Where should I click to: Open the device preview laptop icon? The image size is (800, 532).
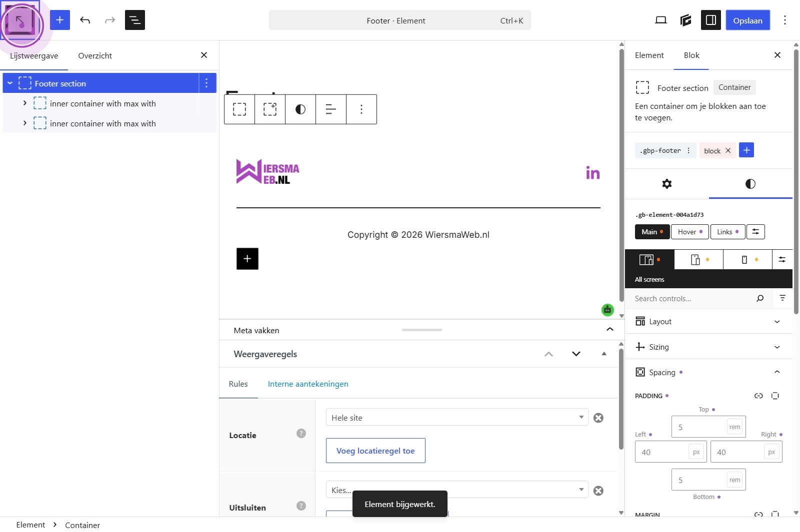click(661, 20)
